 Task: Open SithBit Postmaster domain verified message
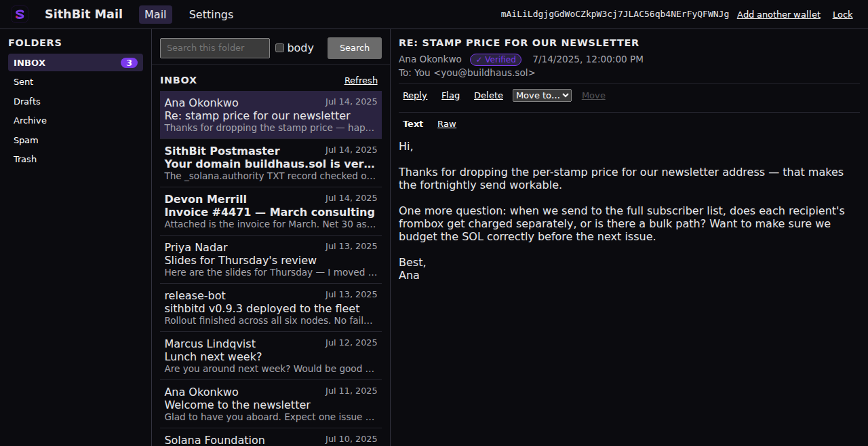(271, 163)
